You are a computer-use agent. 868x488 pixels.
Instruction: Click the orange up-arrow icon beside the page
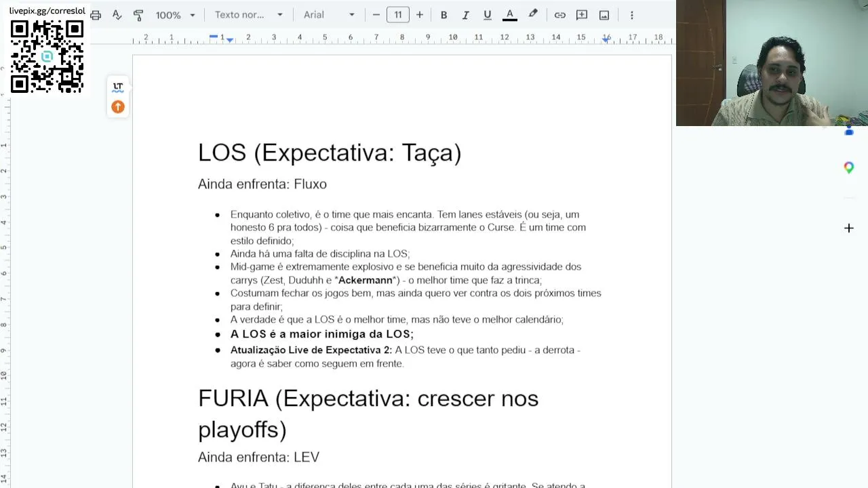point(118,106)
